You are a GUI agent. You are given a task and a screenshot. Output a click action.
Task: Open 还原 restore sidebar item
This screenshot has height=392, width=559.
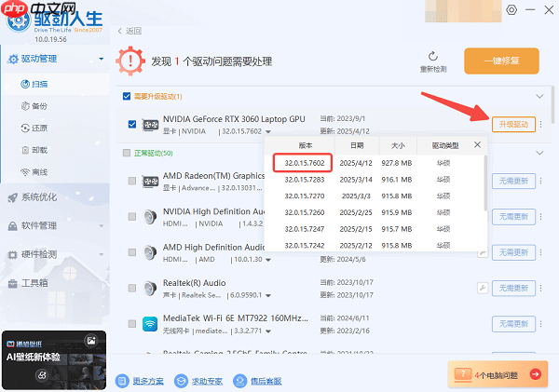point(34,128)
